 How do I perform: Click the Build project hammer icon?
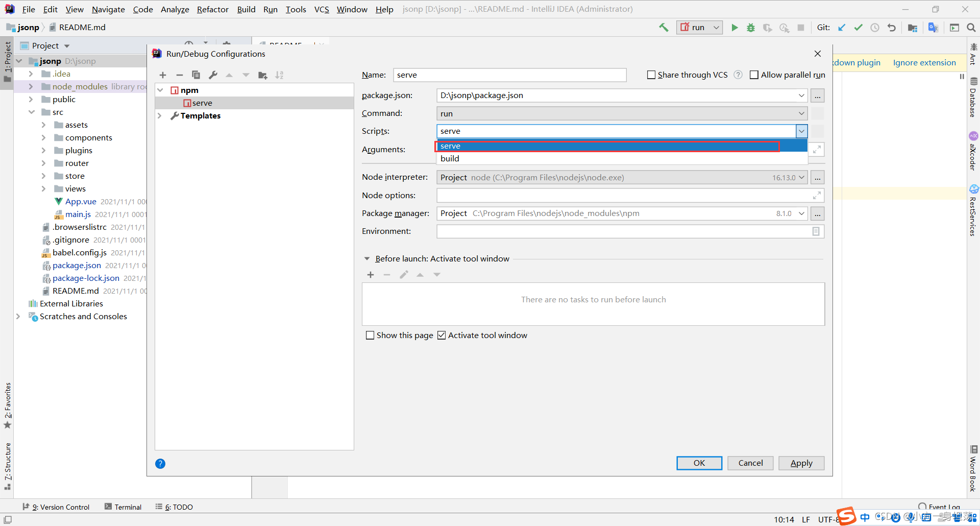coord(664,28)
